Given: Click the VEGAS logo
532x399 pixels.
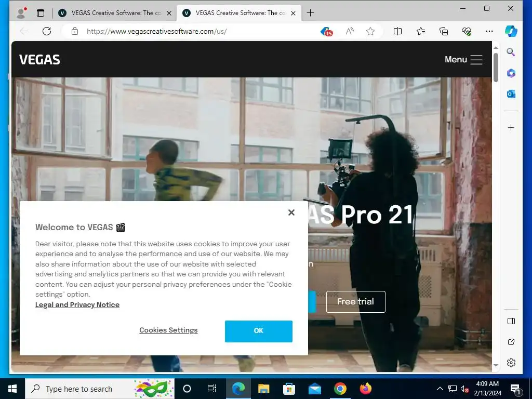Looking at the screenshot, I should [39, 60].
